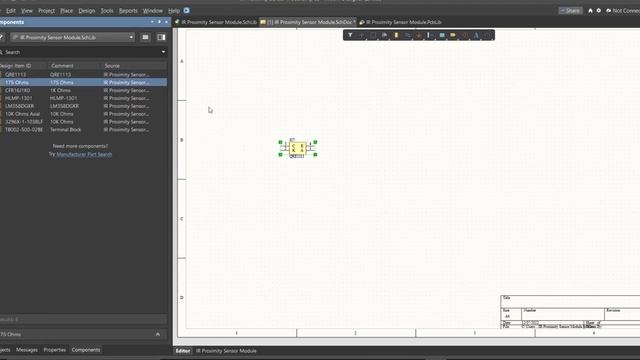Open the Tools menu

coord(107,11)
